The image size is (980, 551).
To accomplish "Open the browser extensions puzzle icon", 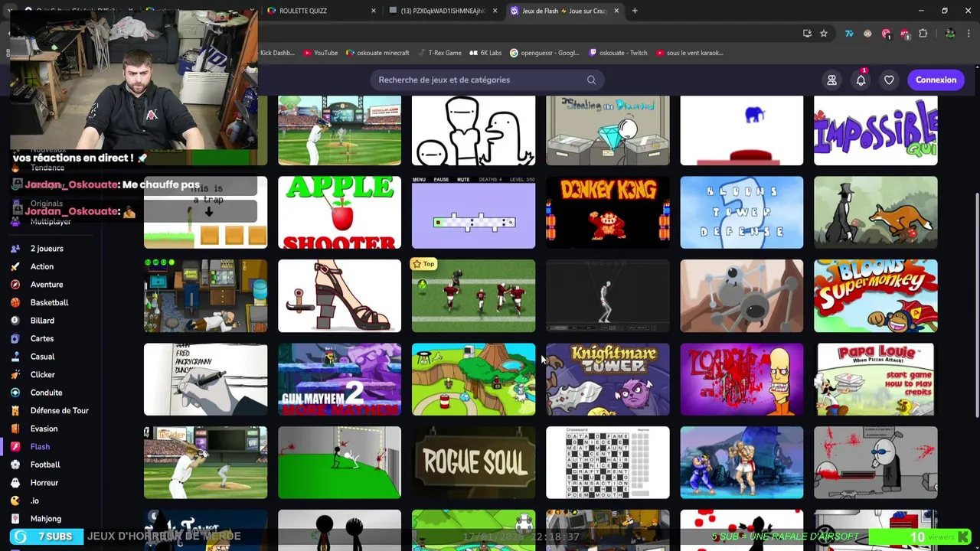I will [923, 34].
